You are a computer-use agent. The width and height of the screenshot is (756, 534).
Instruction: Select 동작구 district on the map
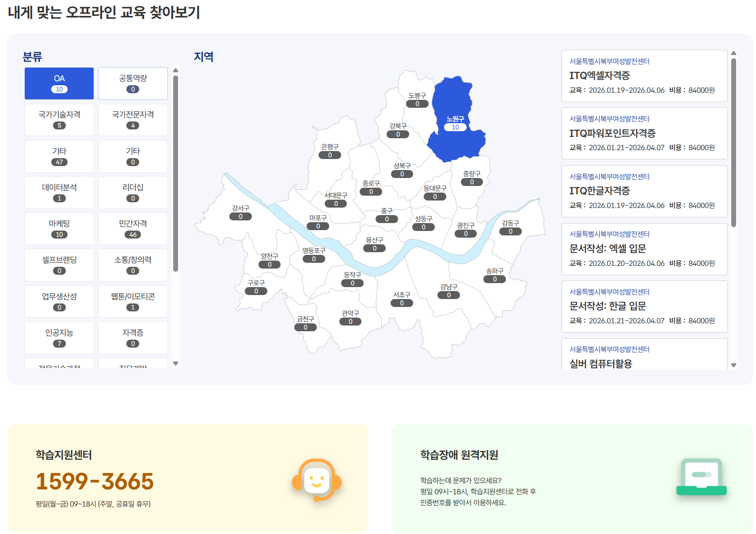point(352,279)
